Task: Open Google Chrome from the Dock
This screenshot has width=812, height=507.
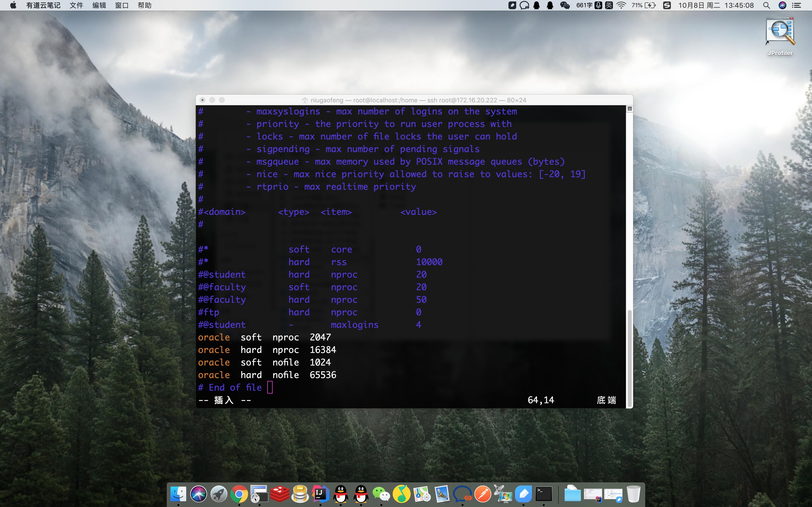Action: point(239,493)
